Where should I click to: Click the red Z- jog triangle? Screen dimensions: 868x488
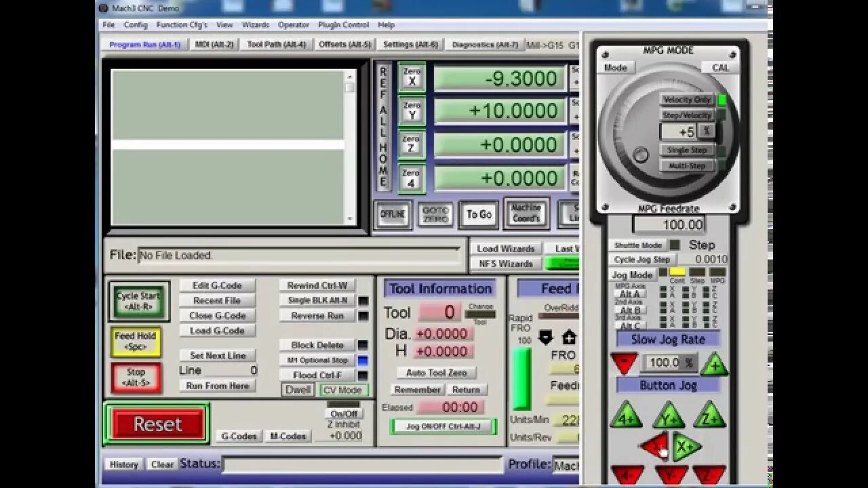709,474
